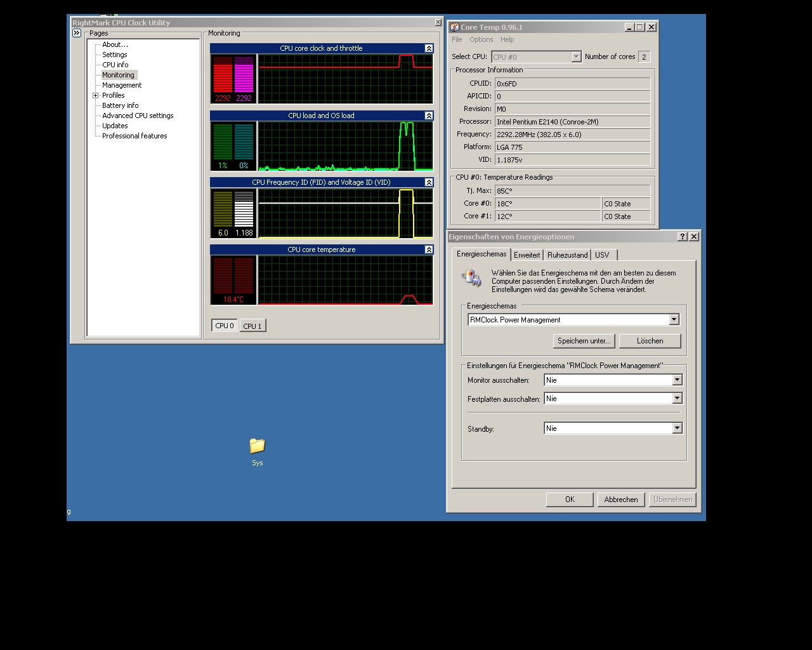Image resolution: width=812 pixels, height=650 pixels.
Task: Open the CPU info page
Action: 115,65
